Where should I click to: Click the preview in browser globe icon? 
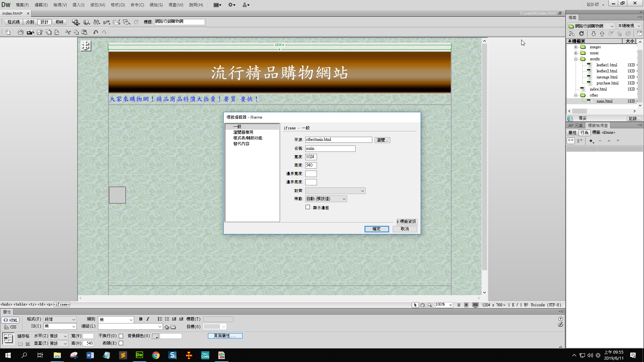[x=86, y=22]
